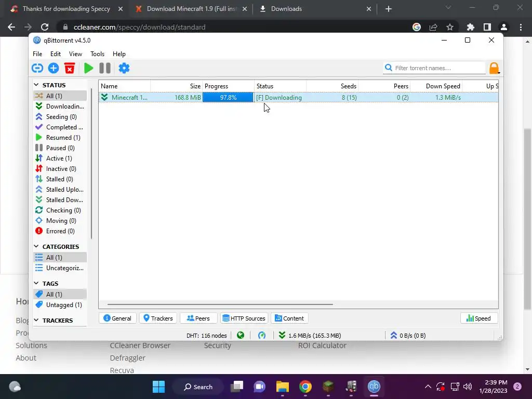Click the magnifier icon in filter field

[x=389, y=68]
